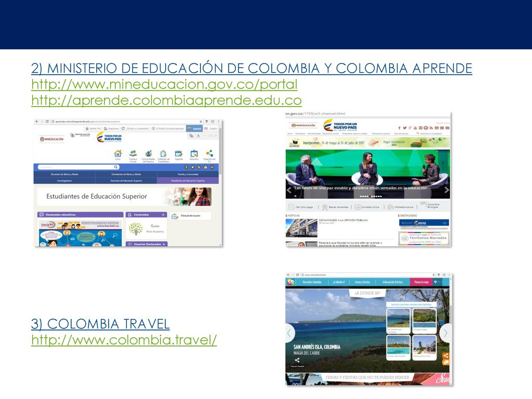Open the www.colombia.travel hyperlink
This screenshot has width=532, height=399.
[x=124, y=340]
